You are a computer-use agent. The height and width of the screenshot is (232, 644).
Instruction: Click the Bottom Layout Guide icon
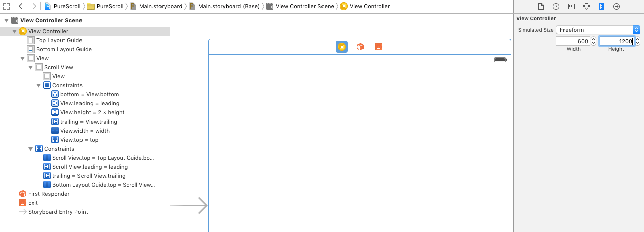[31, 49]
